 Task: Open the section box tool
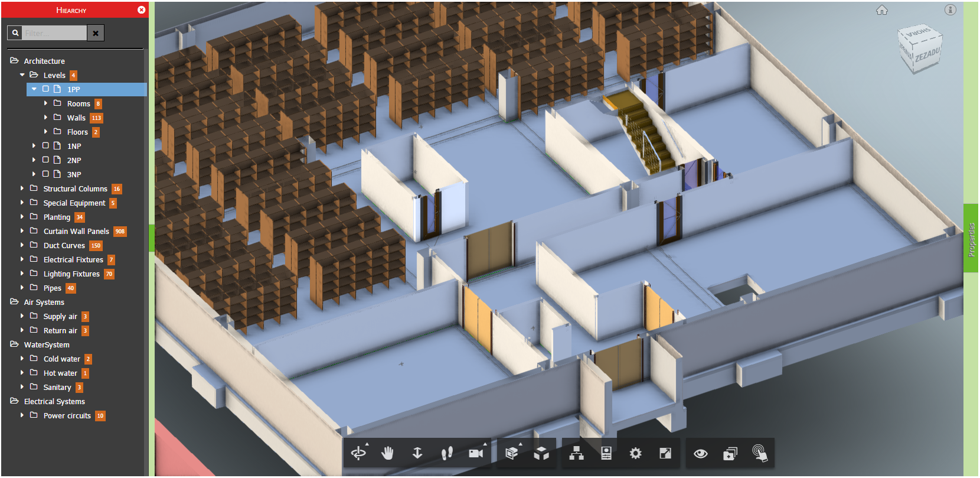coord(512,453)
